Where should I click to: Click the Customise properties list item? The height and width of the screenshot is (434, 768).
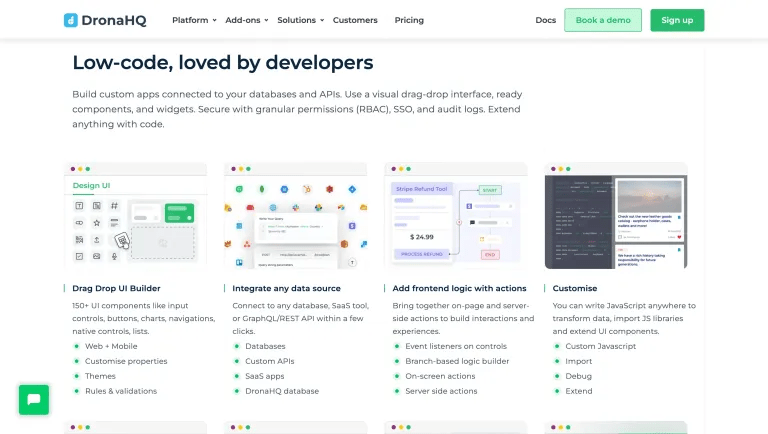(x=126, y=361)
